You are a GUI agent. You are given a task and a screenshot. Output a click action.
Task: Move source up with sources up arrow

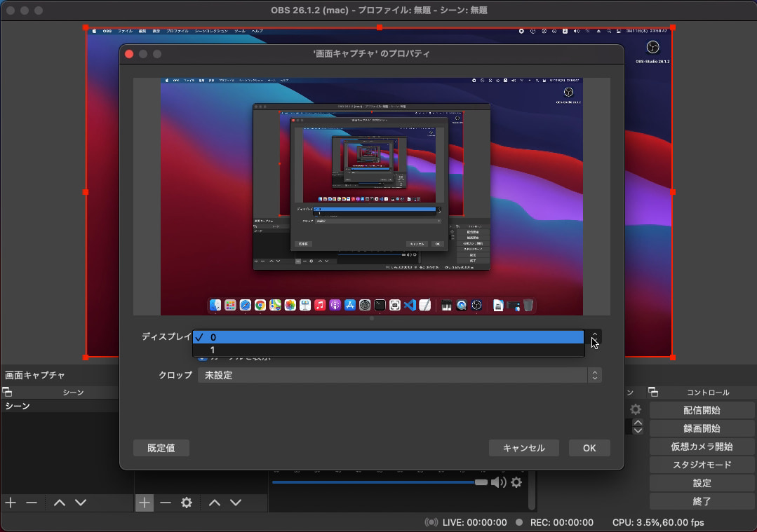pyautogui.click(x=215, y=503)
